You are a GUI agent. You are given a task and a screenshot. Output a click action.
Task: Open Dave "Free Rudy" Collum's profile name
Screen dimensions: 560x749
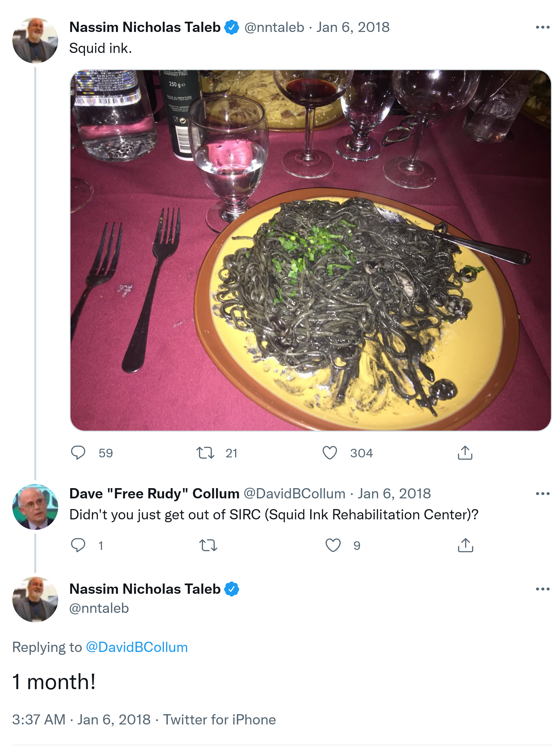click(154, 494)
